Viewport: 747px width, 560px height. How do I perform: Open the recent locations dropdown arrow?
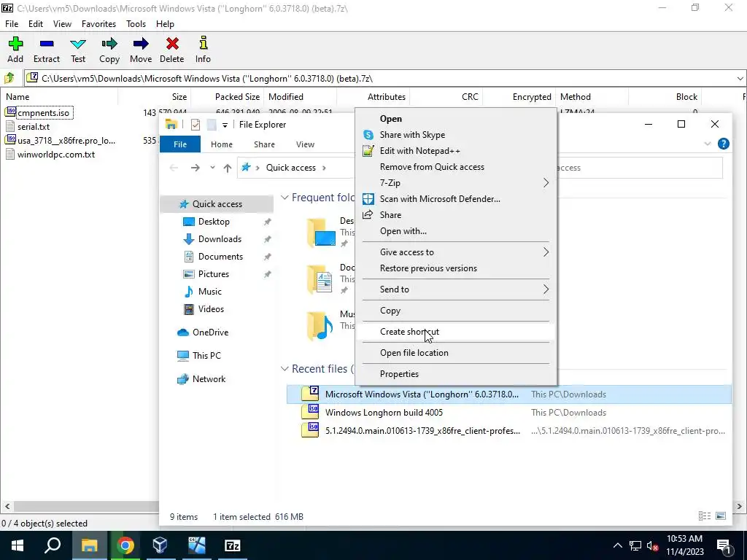click(x=212, y=168)
